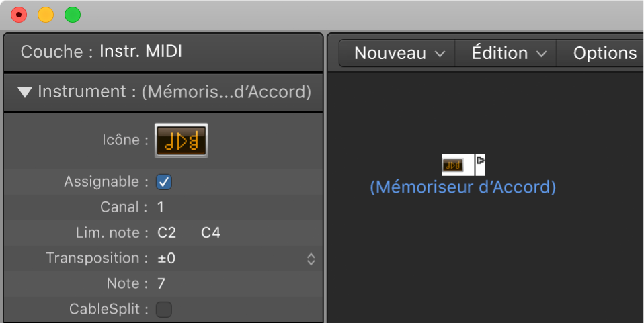Click the Transposition value ±0
The width and height of the screenshot is (644, 323).
pyautogui.click(x=167, y=258)
